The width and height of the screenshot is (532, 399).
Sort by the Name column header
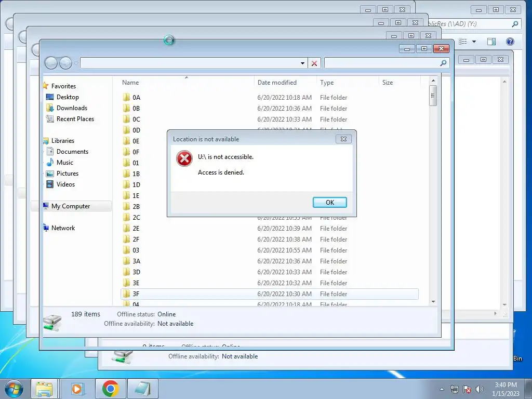click(x=130, y=83)
